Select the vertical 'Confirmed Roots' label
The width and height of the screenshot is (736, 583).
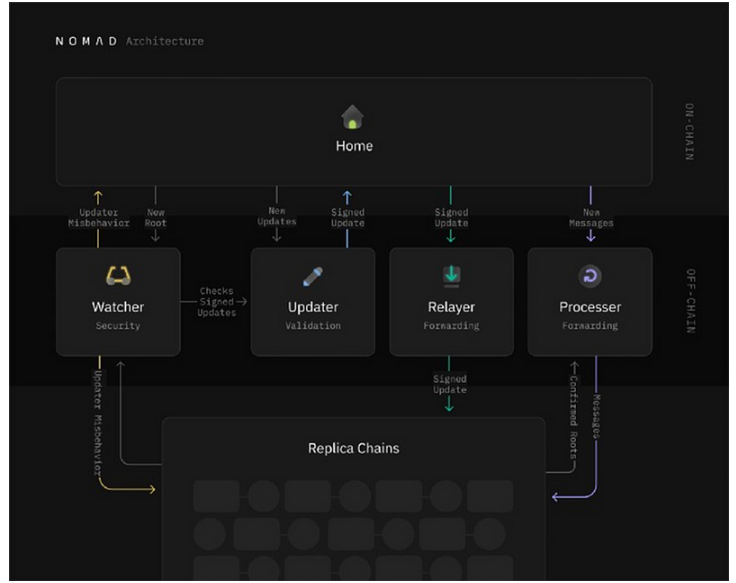(573, 417)
